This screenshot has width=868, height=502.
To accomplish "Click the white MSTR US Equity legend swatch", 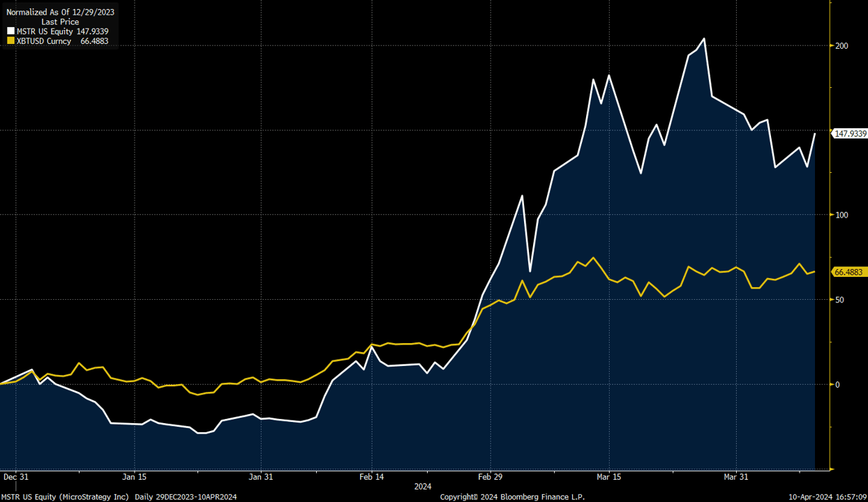I will [10, 31].
